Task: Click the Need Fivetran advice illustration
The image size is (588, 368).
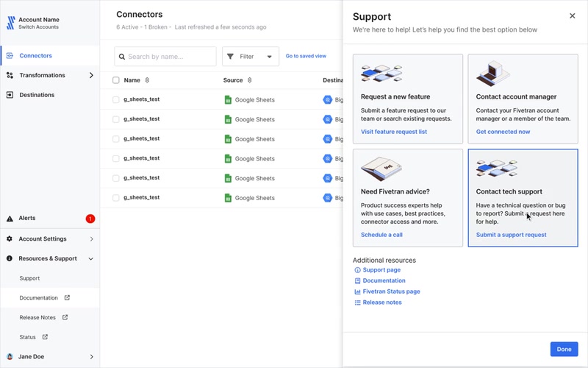Action: coord(381,169)
